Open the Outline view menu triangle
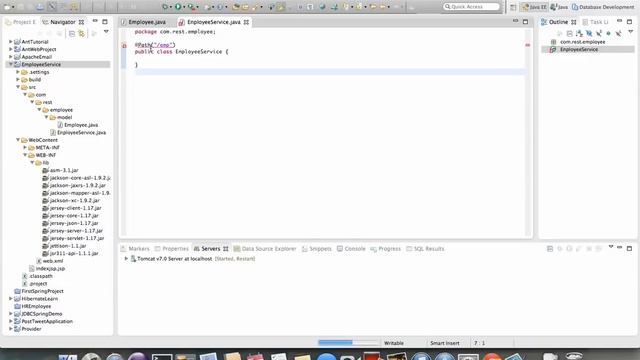 pos(631,32)
